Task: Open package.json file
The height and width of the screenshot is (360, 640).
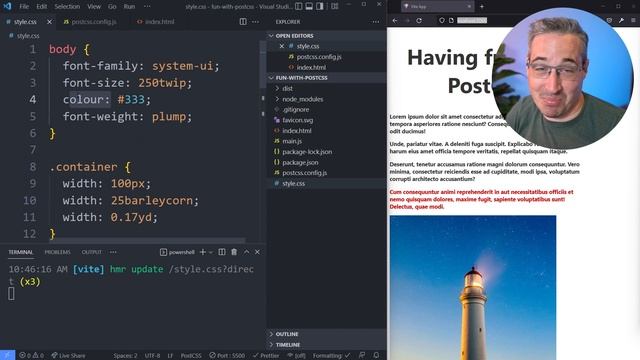Action: click(300, 162)
